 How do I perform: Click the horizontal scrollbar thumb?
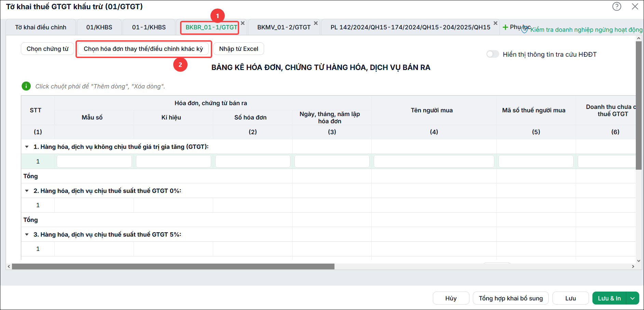[x=173, y=266]
